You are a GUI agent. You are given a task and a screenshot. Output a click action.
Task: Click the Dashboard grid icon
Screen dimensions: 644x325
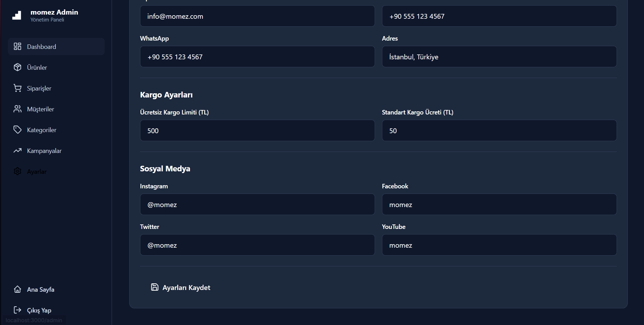click(x=17, y=46)
